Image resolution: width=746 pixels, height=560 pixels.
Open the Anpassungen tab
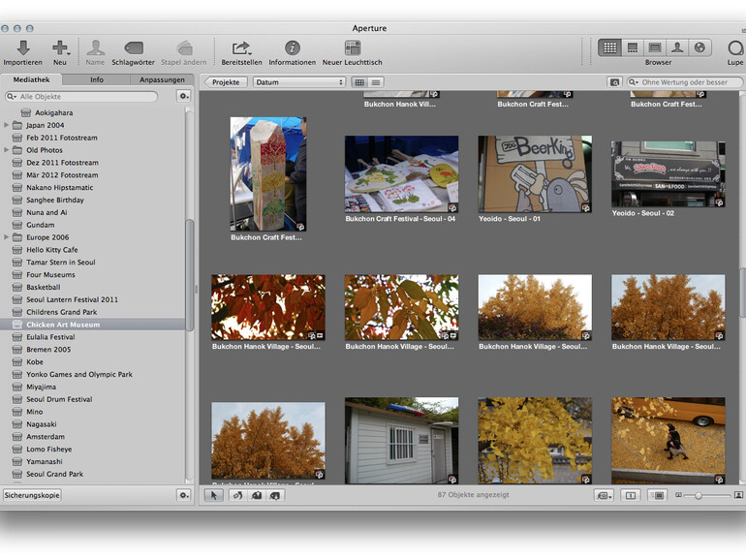tap(162, 79)
